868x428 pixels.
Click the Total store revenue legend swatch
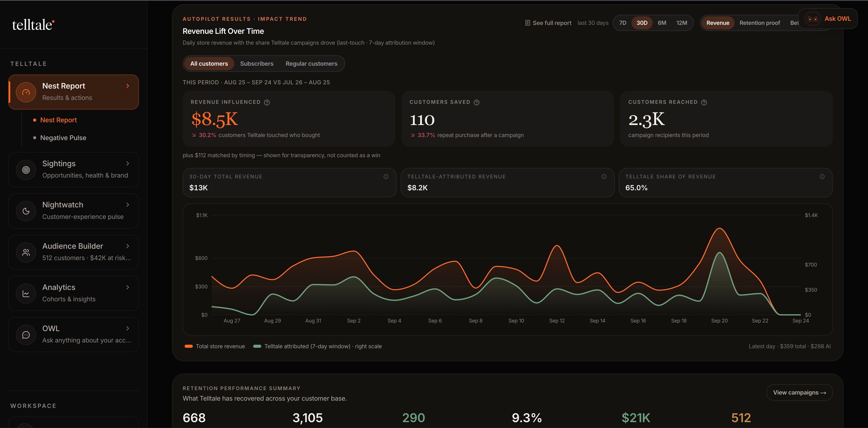(189, 346)
